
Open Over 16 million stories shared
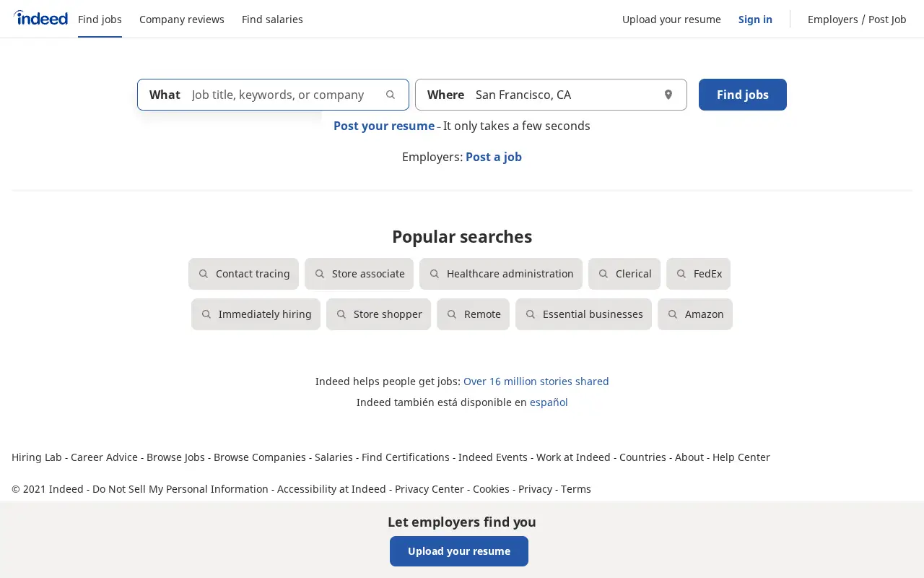pos(536,381)
